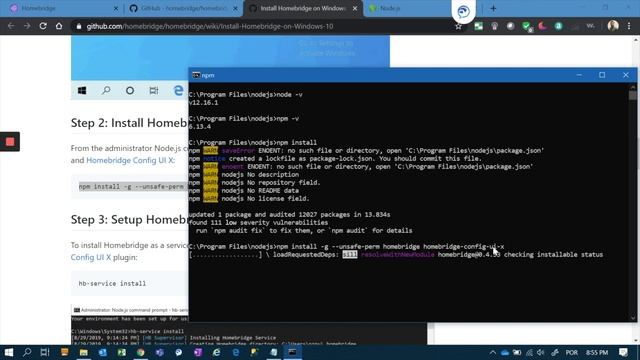Switch to the Node.js tab
This screenshot has height=360, width=640.
408,8
